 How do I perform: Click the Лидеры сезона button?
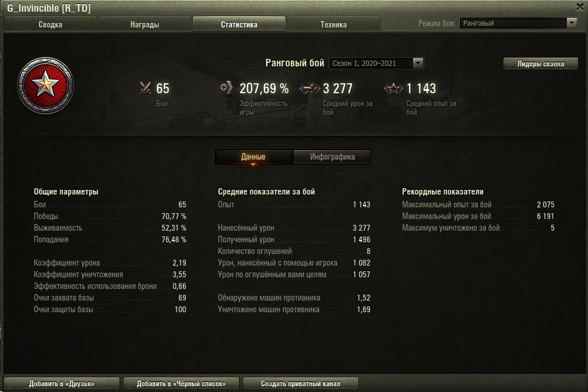[x=540, y=63]
